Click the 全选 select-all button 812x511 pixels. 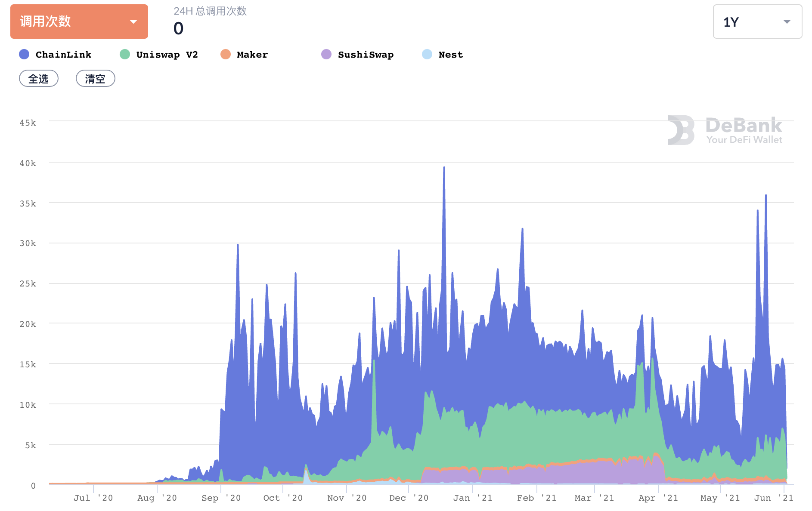(39, 78)
